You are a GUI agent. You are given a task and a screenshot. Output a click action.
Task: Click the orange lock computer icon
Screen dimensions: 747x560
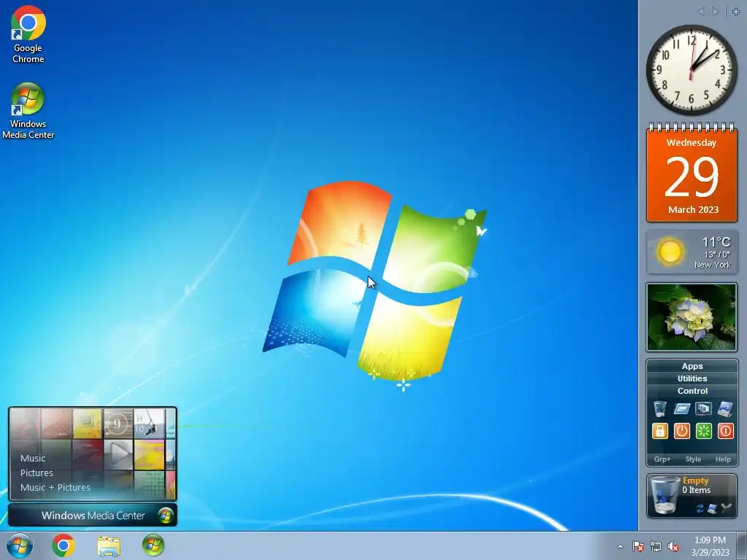click(x=659, y=431)
